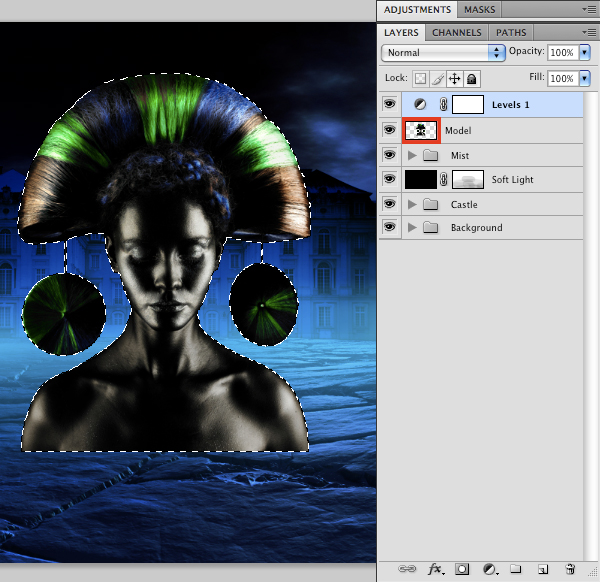
Task: Click the Soft Light mask link icon
Action: 443,179
